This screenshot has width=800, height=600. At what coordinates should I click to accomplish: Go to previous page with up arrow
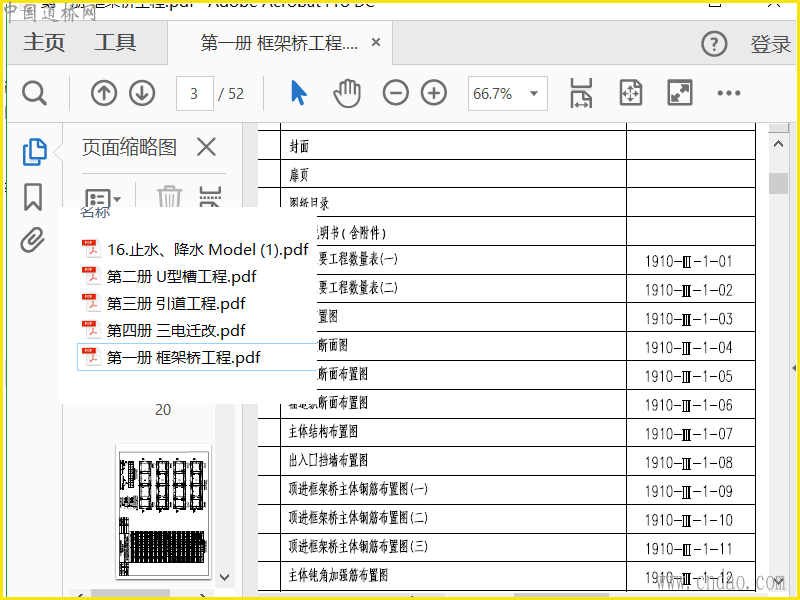pos(104,93)
